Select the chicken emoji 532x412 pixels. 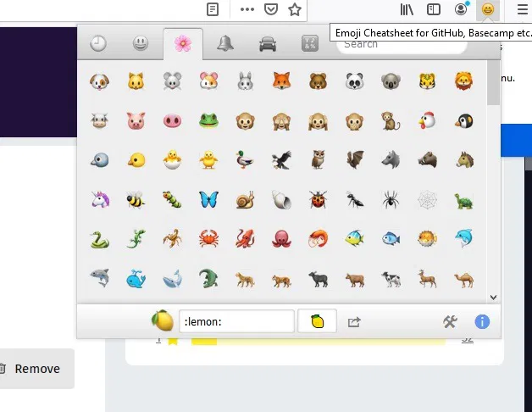click(427, 120)
